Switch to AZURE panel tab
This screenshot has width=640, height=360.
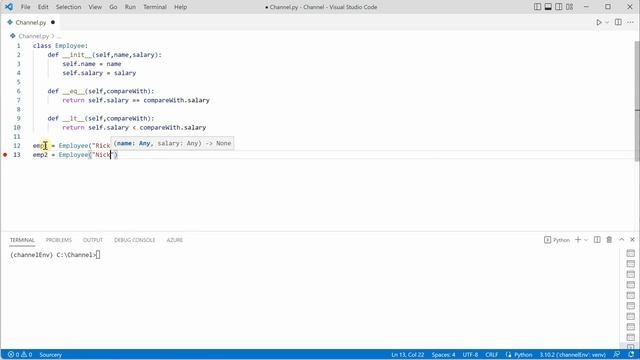pos(174,240)
